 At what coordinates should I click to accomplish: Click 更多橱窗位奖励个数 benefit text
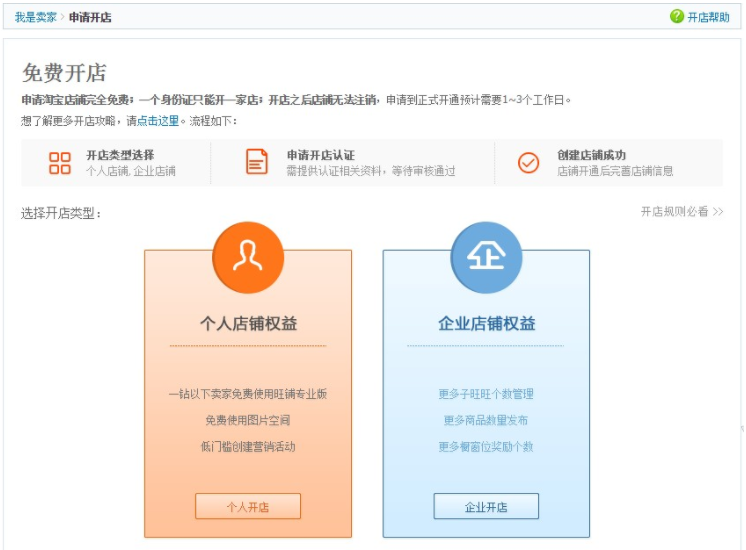point(486,447)
